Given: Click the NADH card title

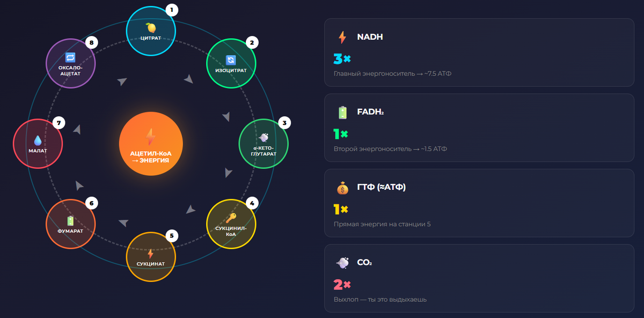Looking at the screenshot, I should click(x=370, y=38).
